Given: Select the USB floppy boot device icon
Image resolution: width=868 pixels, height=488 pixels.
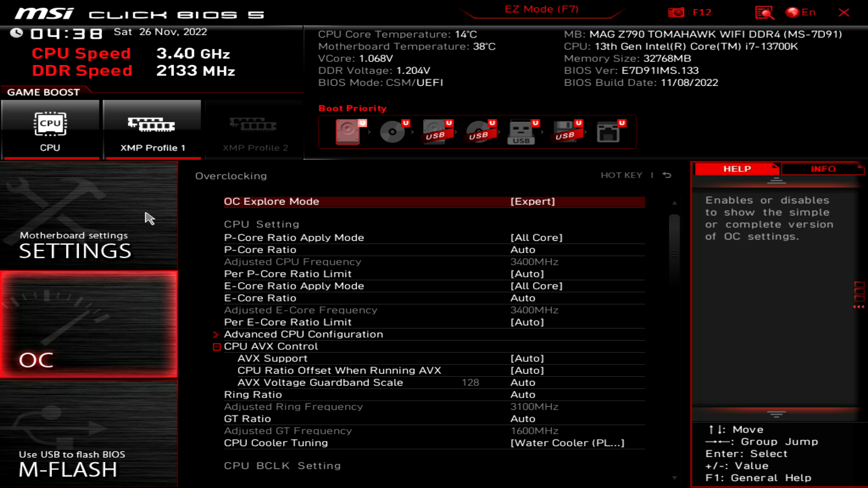Looking at the screenshot, I should click(x=566, y=131).
